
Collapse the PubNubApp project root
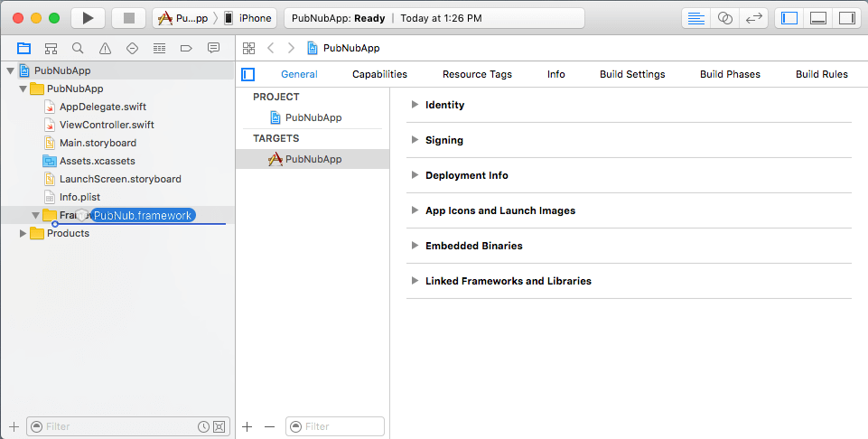coord(10,70)
